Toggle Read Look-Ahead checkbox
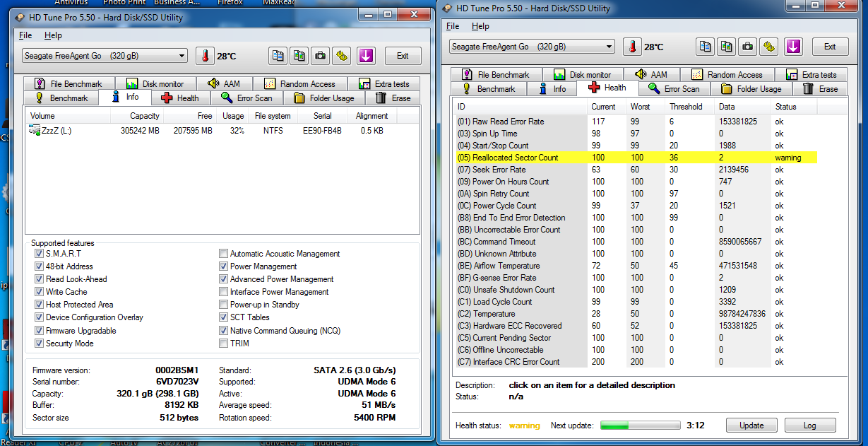 pyautogui.click(x=40, y=279)
